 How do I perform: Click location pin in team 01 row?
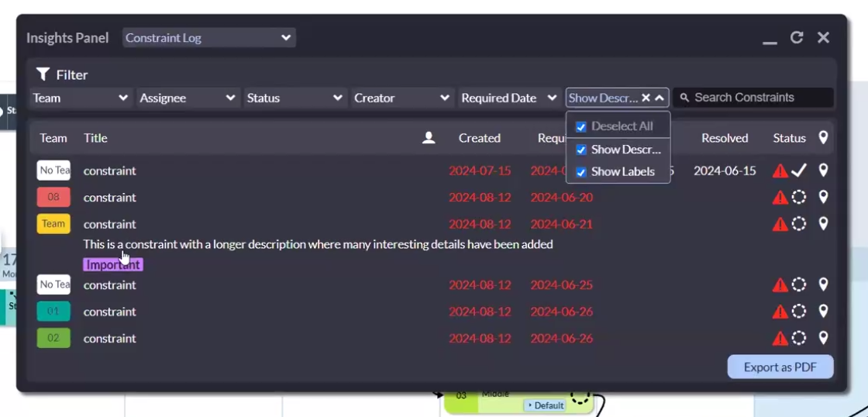coord(823,311)
